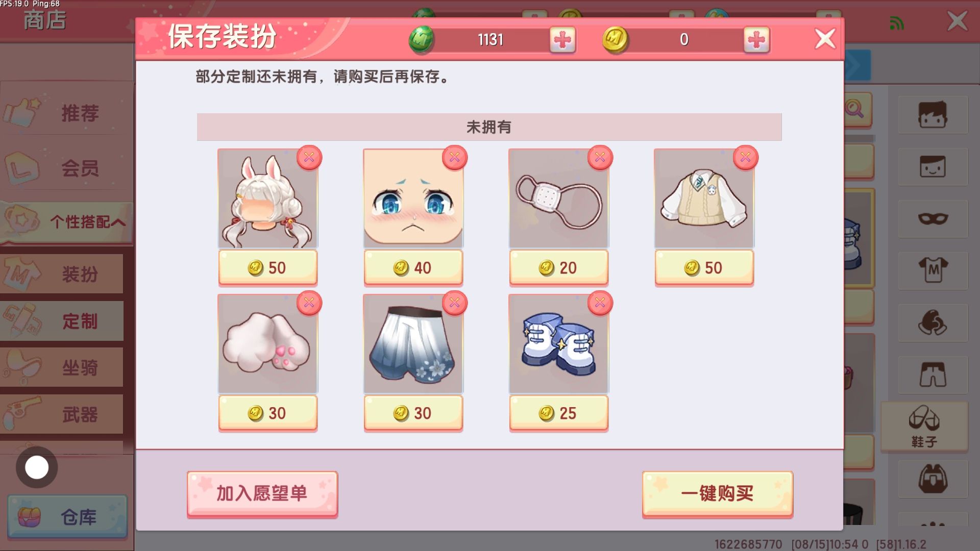Image resolution: width=980 pixels, height=551 pixels.
Task: Remove the paw gloves item
Action: pos(309,303)
